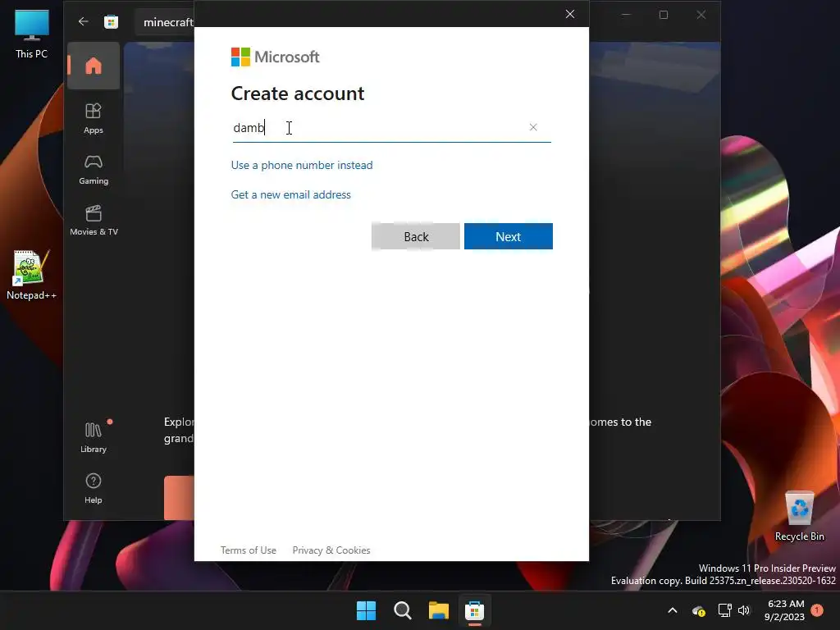This screenshot has width=840, height=630.
Task: Open Terms of Use link
Action: 249,550
